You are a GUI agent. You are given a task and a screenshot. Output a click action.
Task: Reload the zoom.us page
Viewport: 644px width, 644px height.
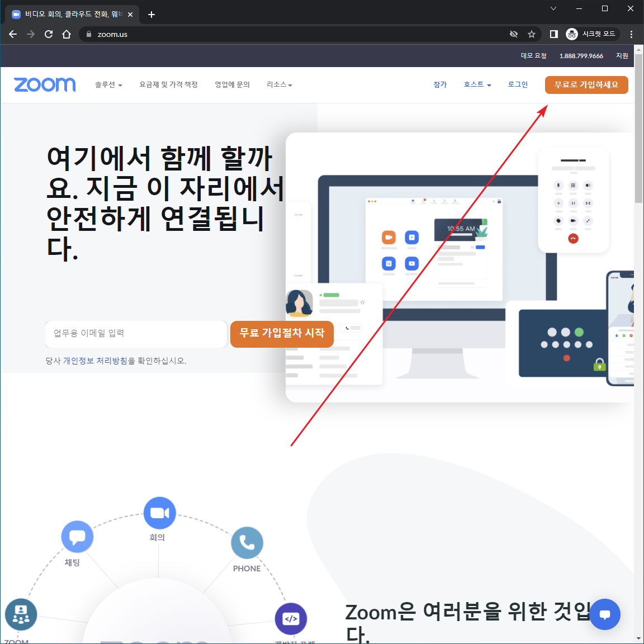(49, 34)
